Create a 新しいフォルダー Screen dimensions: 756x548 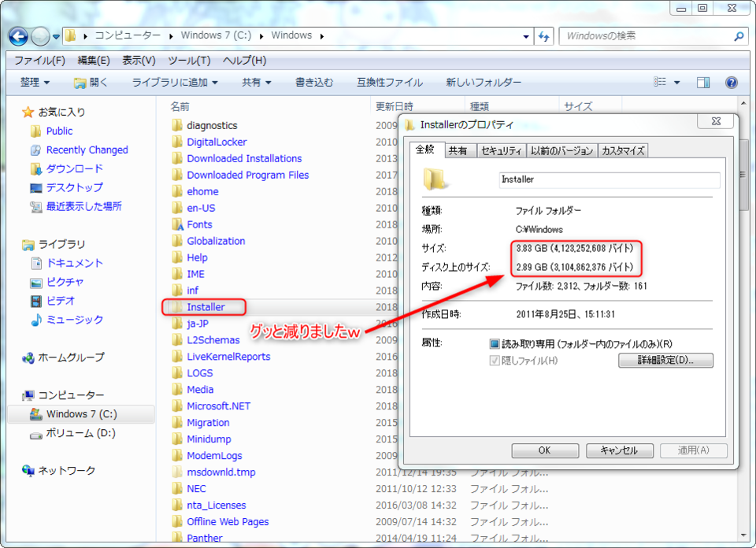pos(484,83)
